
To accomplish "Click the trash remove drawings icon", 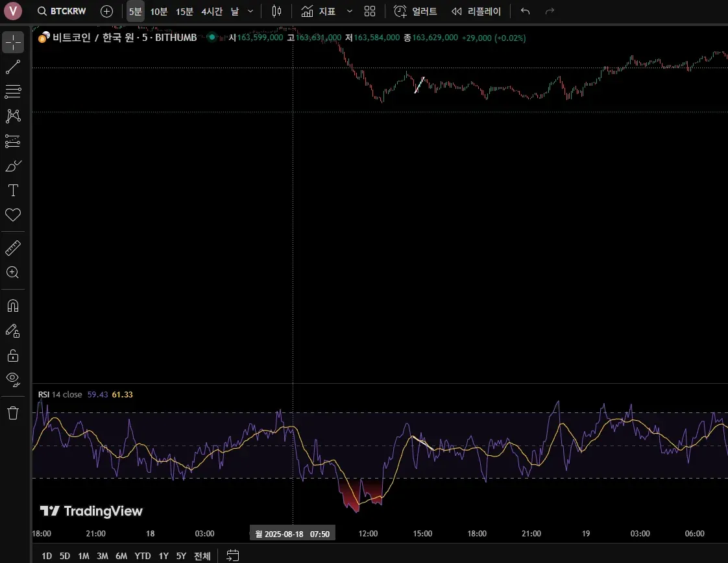I will coord(13,413).
